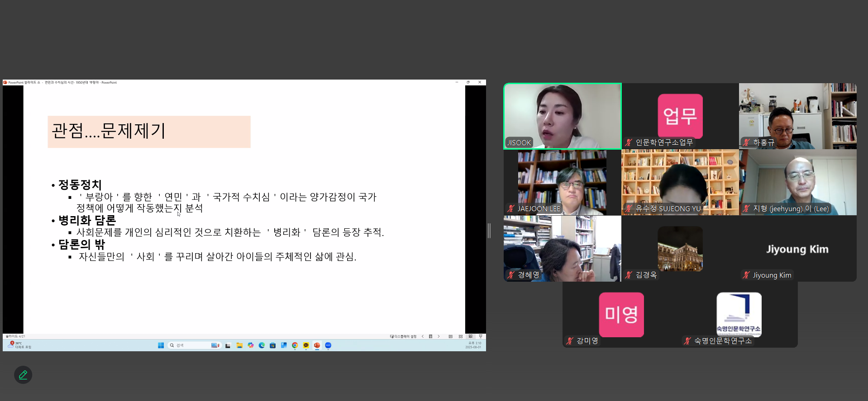
Task: Open KakaoTalk from the taskbar
Action: (x=306, y=345)
